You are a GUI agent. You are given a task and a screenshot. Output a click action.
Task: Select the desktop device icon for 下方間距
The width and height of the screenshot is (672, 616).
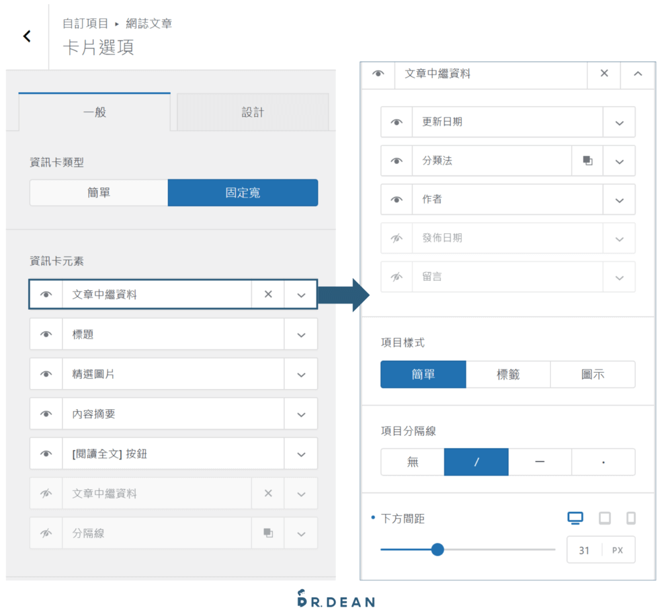pos(576,518)
